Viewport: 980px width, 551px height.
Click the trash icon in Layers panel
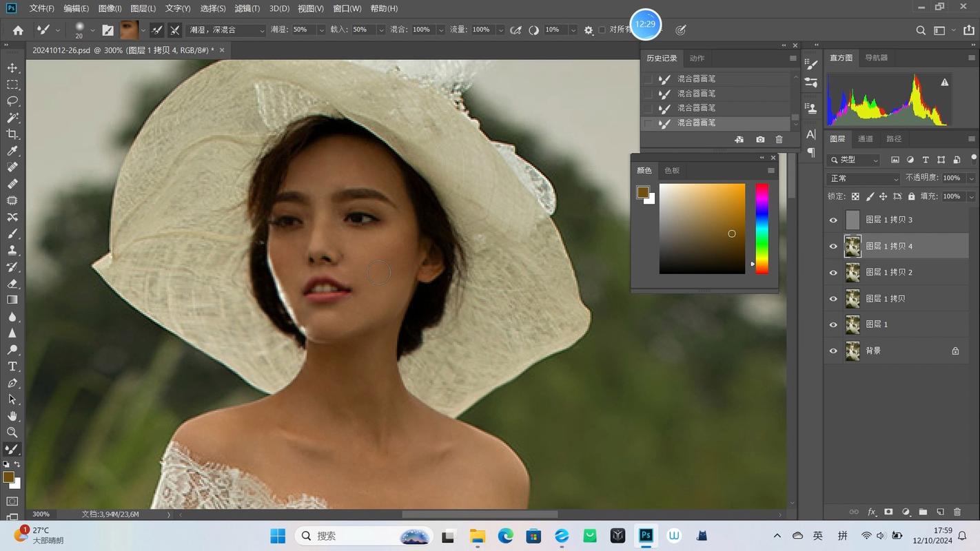click(957, 512)
